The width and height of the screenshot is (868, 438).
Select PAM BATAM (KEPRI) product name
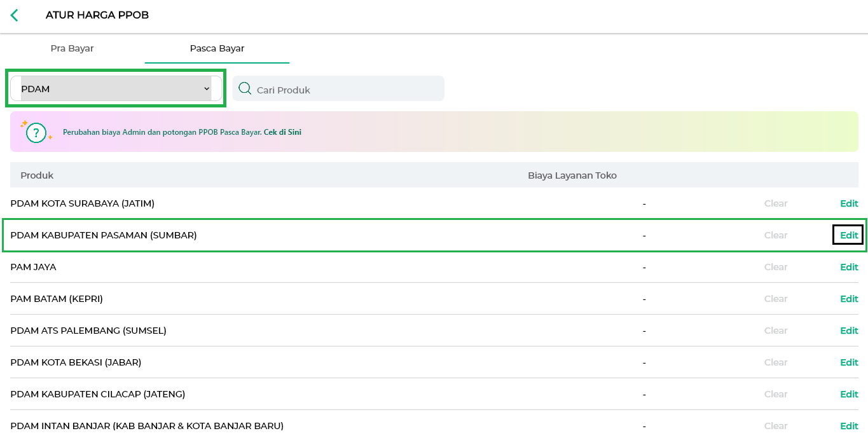click(57, 299)
